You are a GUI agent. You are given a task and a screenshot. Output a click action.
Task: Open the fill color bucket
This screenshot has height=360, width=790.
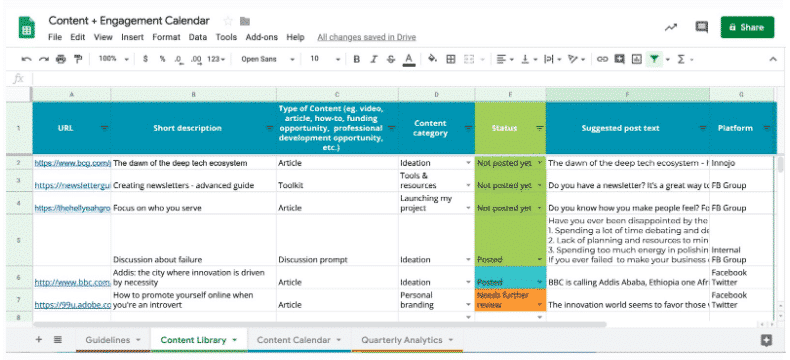(x=432, y=59)
